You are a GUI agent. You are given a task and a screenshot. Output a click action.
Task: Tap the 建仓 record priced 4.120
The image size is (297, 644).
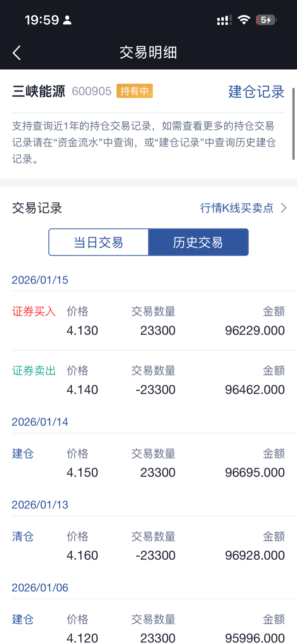148,629
